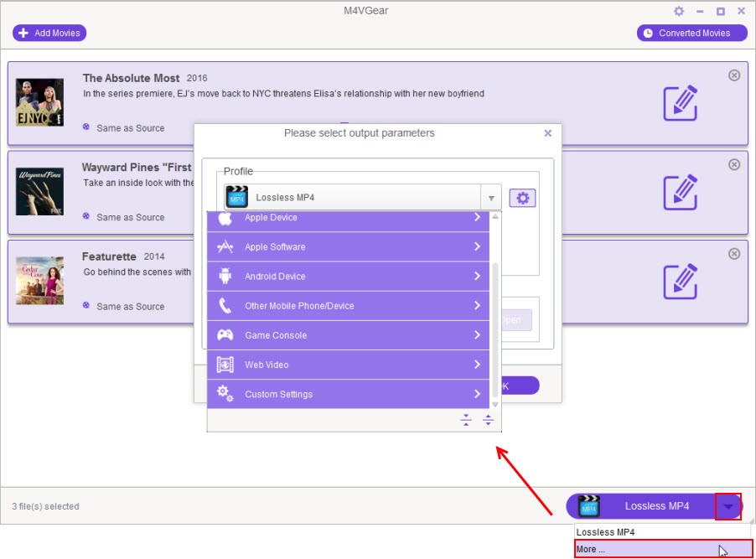756x559 pixels.
Task: Click the Custom Settings gears icon
Action: point(225,394)
